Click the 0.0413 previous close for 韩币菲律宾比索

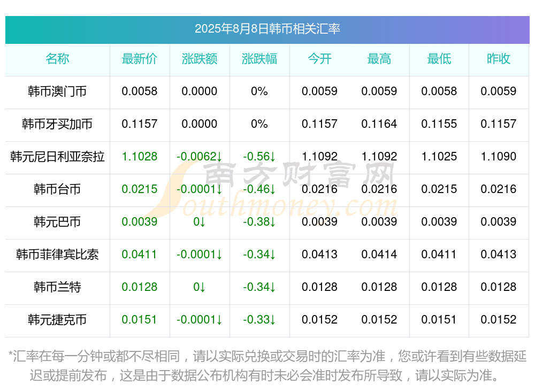click(499, 254)
